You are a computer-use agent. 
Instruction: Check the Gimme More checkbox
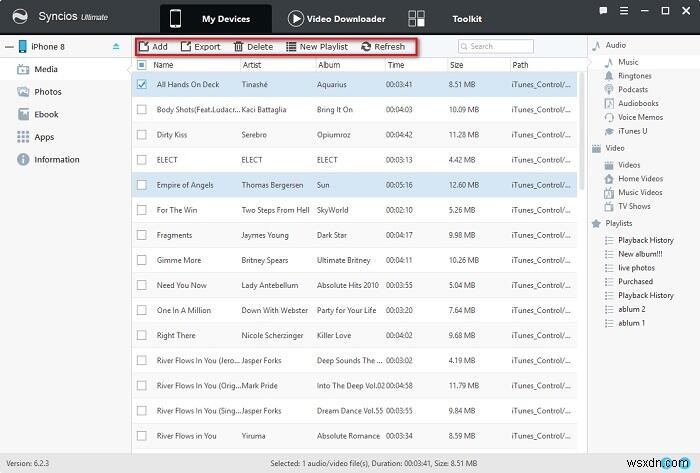pyautogui.click(x=142, y=260)
